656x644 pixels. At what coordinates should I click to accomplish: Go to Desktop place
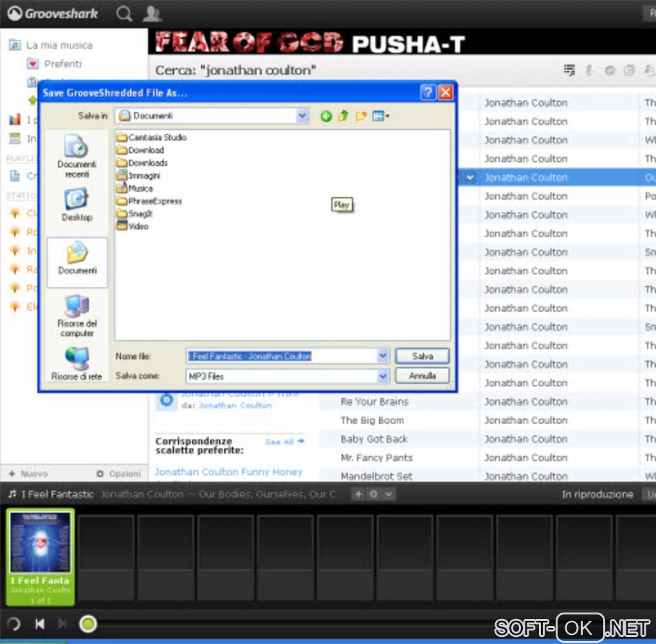77,204
